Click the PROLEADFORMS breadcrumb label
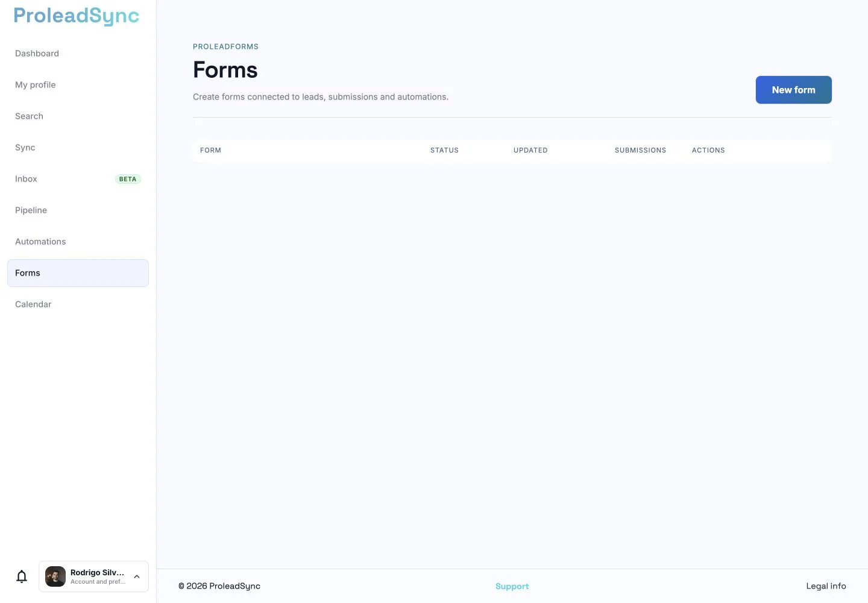 [225, 46]
